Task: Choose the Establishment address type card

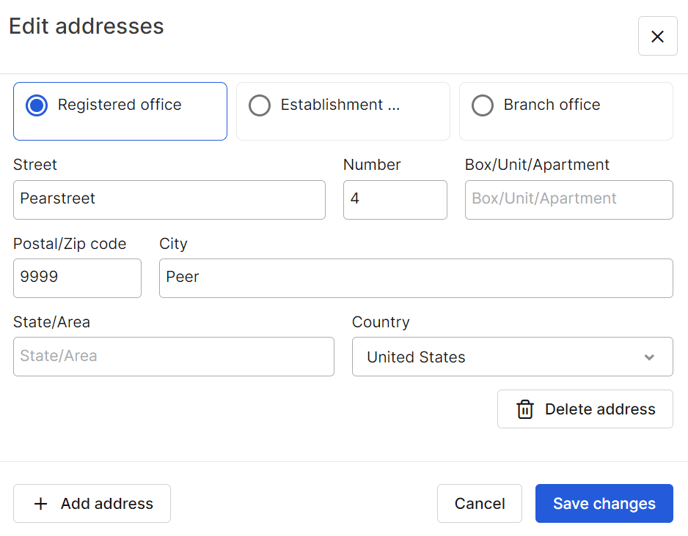Action: 343,111
